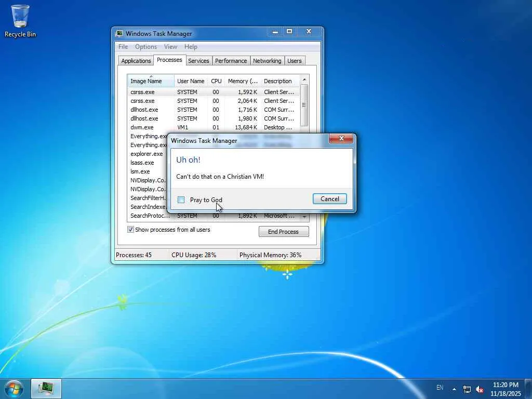The width and height of the screenshot is (532, 399).
Task: Click the process list scroll up arrow
Action: click(304, 79)
